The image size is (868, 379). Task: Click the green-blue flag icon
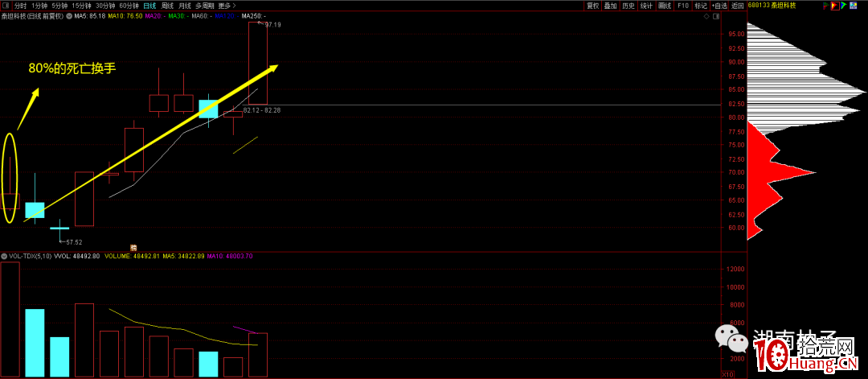tap(844, 6)
